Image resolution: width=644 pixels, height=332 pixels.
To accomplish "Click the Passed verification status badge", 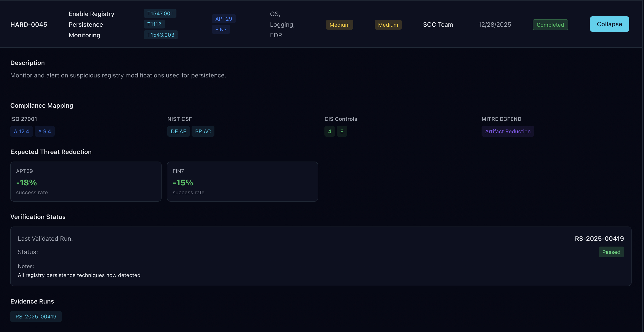I will (611, 252).
